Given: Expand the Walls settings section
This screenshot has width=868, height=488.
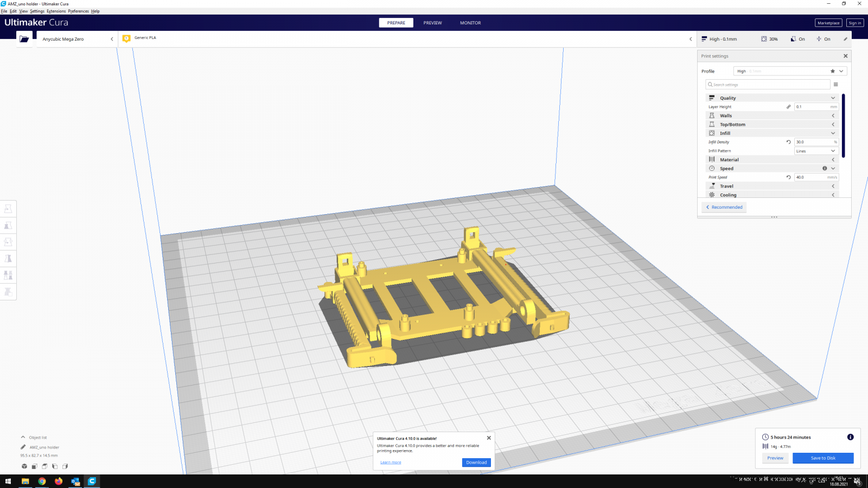Looking at the screenshot, I should [x=833, y=115].
